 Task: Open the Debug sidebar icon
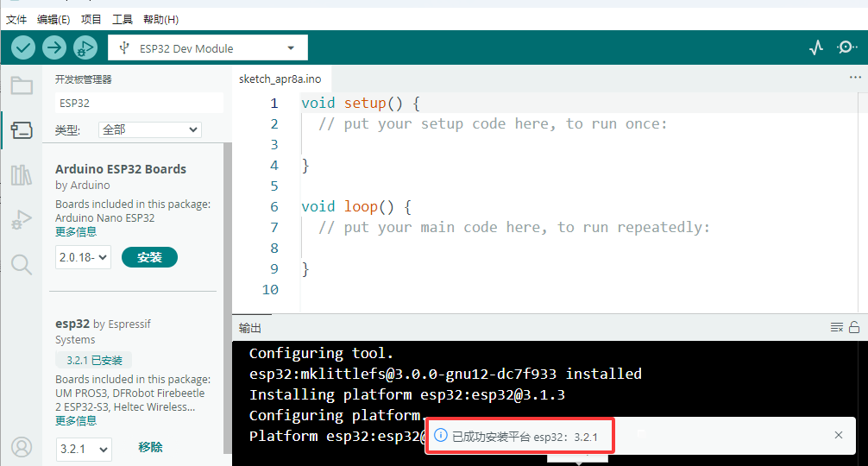(x=22, y=220)
